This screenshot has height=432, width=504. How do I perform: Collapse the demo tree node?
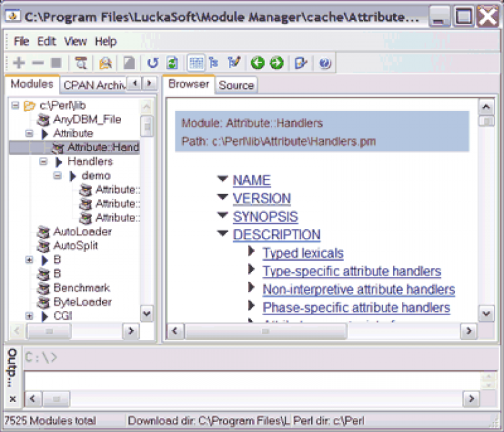click(x=58, y=175)
